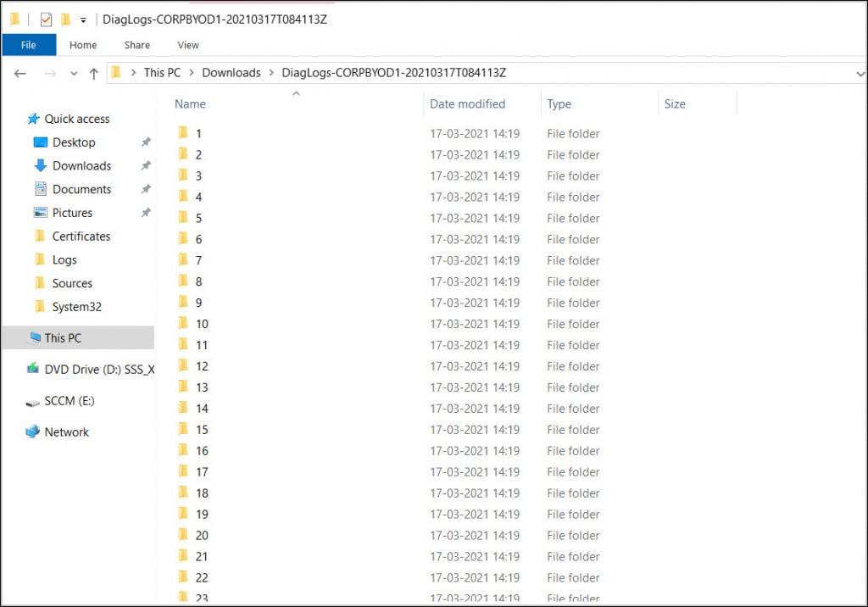Screen dimensions: 868x607
Task: Select Desktop in Quick access
Action: coord(74,142)
